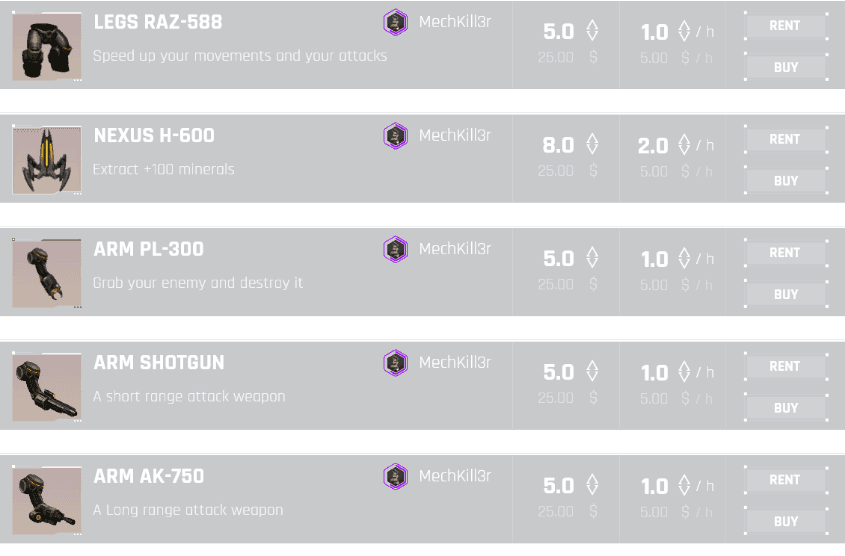Image resolution: width=845 pixels, height=556 pixels.
Task: Click Ethereum icon beside Nexus 2.0 hourly rate
Action: tap(685, 145)
